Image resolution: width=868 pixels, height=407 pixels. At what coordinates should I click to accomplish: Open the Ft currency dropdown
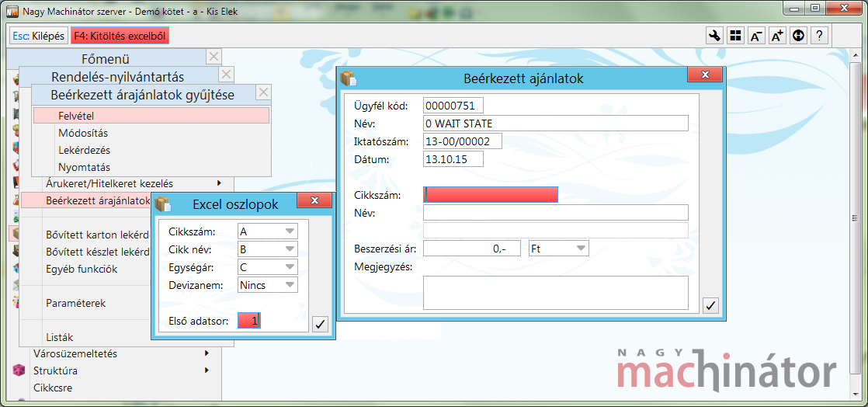(x=581, y=249)
